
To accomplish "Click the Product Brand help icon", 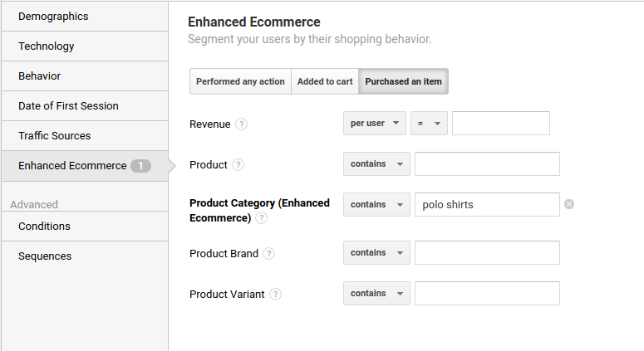I will (269, 254).
